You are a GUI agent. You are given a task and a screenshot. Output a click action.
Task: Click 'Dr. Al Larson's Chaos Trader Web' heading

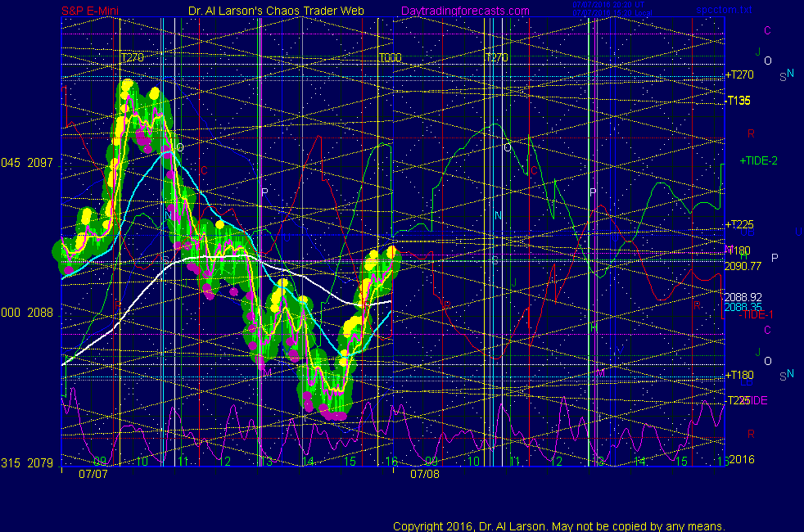276,11
